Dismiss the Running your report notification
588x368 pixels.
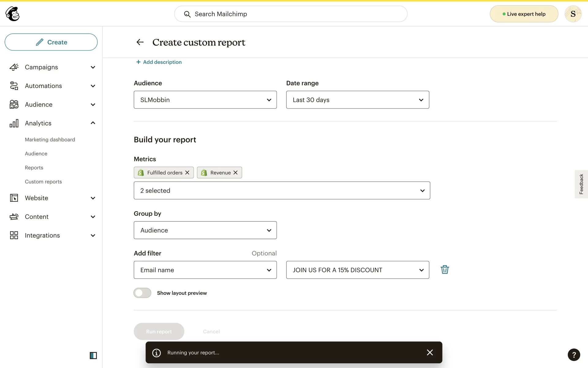[430, 352]
